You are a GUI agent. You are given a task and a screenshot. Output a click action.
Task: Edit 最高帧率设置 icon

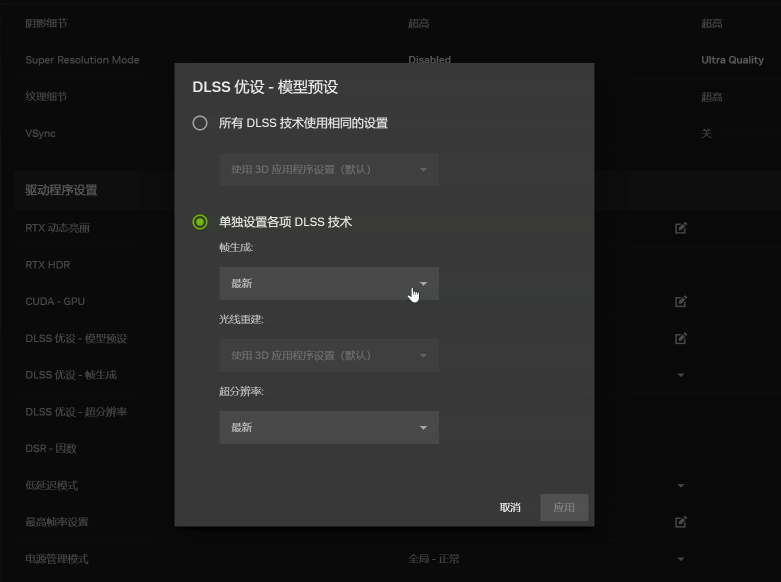coord(680,522)
